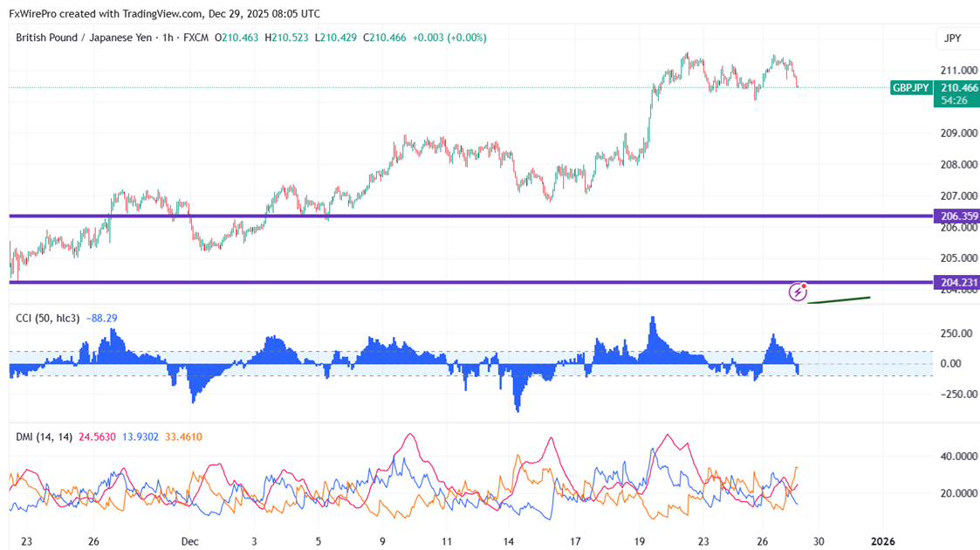The image size is (980, 550).
Task: Click the 208.000 price axis label
Action: point(959,164)
